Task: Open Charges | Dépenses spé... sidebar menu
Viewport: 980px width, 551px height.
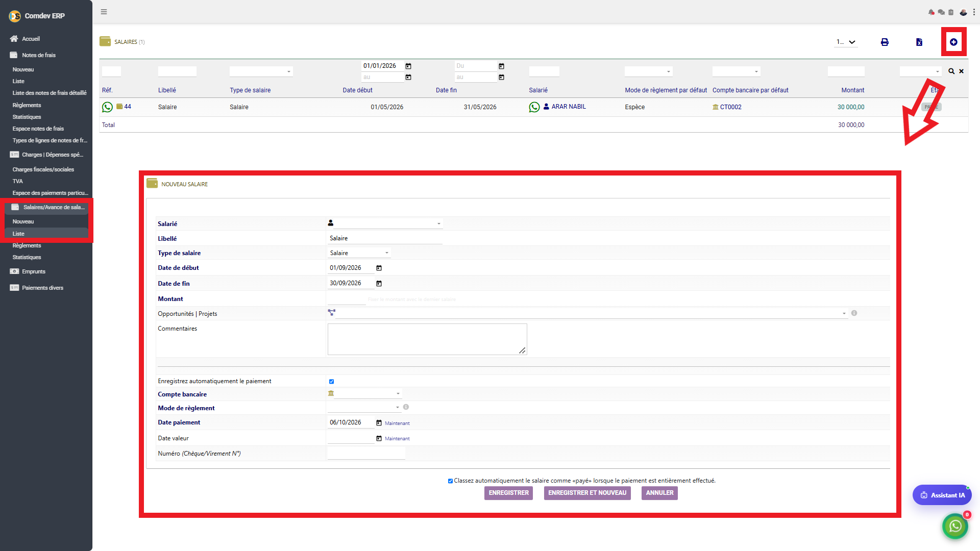Action: pos(52,155)
